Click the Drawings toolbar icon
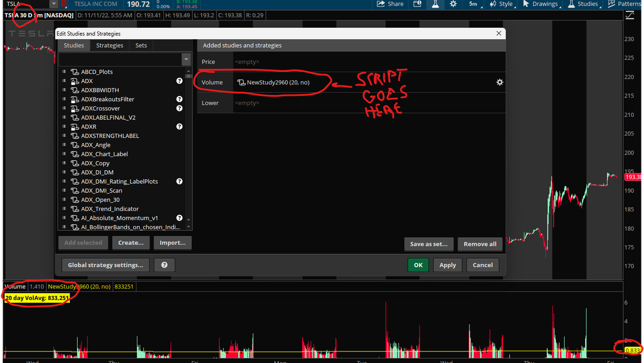 coord(540,4)
